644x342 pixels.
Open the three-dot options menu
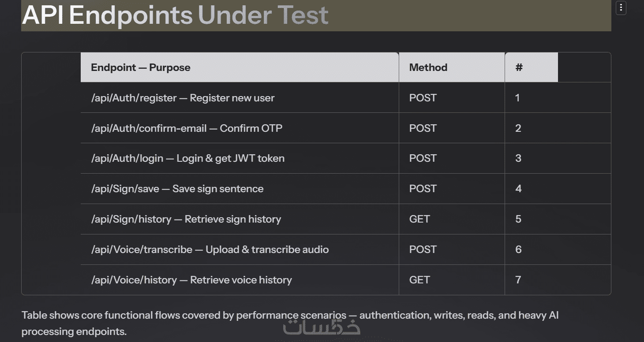pyautogui.click(x=621, y=7)
